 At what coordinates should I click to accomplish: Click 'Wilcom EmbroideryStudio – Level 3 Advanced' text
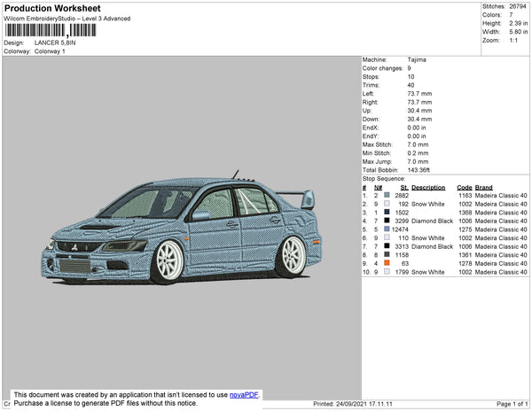(x=67, y=19)
